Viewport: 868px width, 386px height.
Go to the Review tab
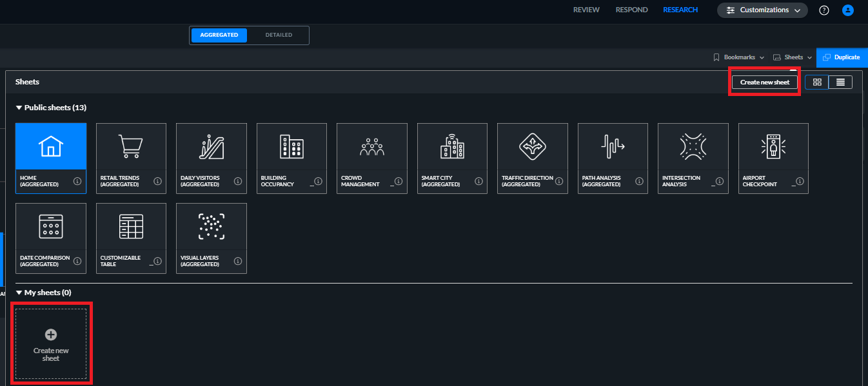(586, 10)
